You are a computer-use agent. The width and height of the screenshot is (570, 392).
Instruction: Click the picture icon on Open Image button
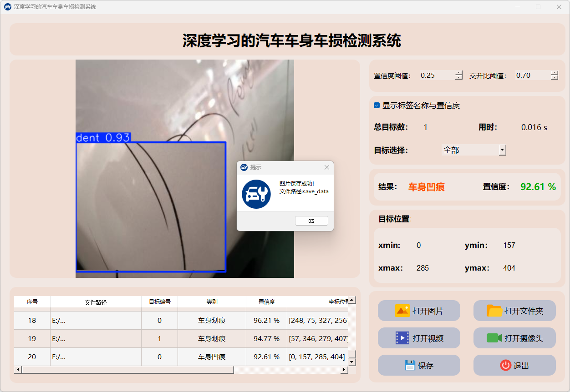click(402, 311)
